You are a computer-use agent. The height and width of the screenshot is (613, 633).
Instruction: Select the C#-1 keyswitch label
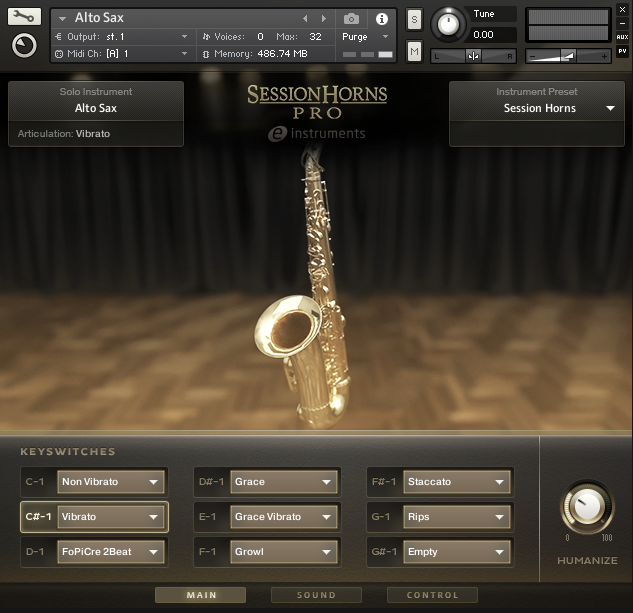(x=38, y=517)
